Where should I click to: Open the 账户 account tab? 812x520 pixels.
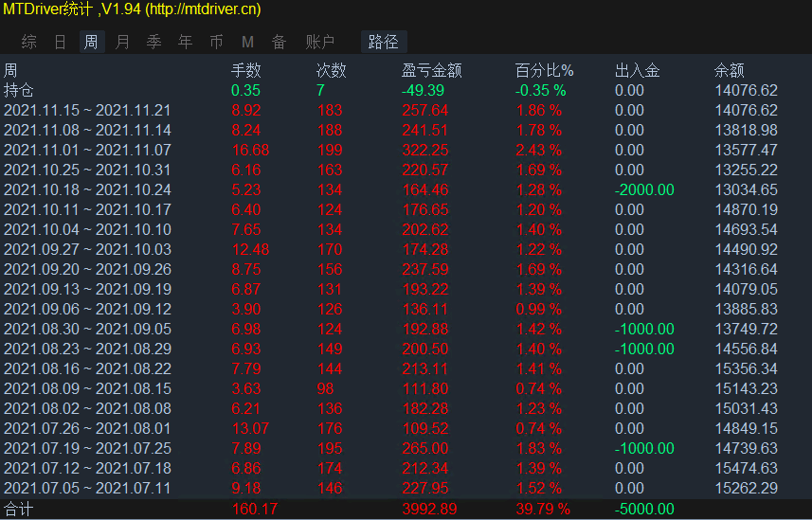(319, 42)
